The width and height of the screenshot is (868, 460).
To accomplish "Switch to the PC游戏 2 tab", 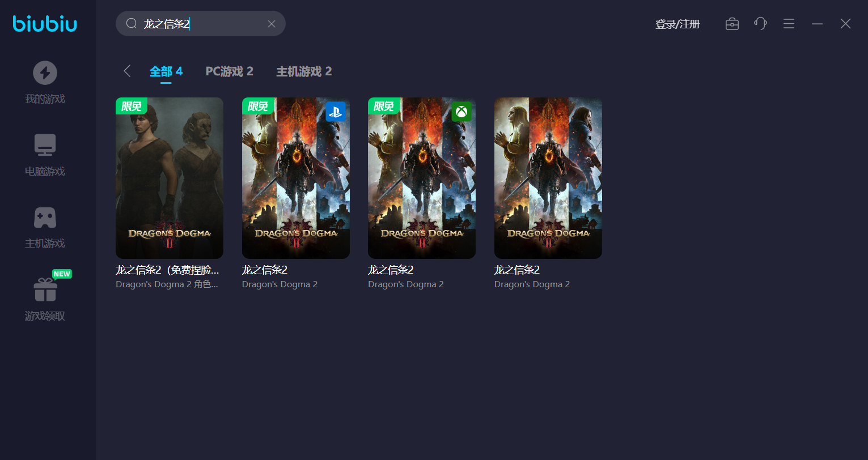I will point(229,71).
